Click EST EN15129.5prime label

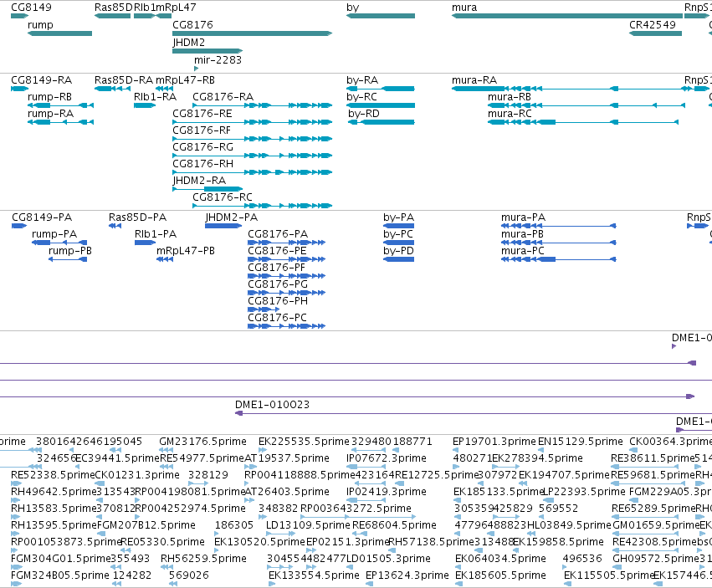(x=581, y=442)
